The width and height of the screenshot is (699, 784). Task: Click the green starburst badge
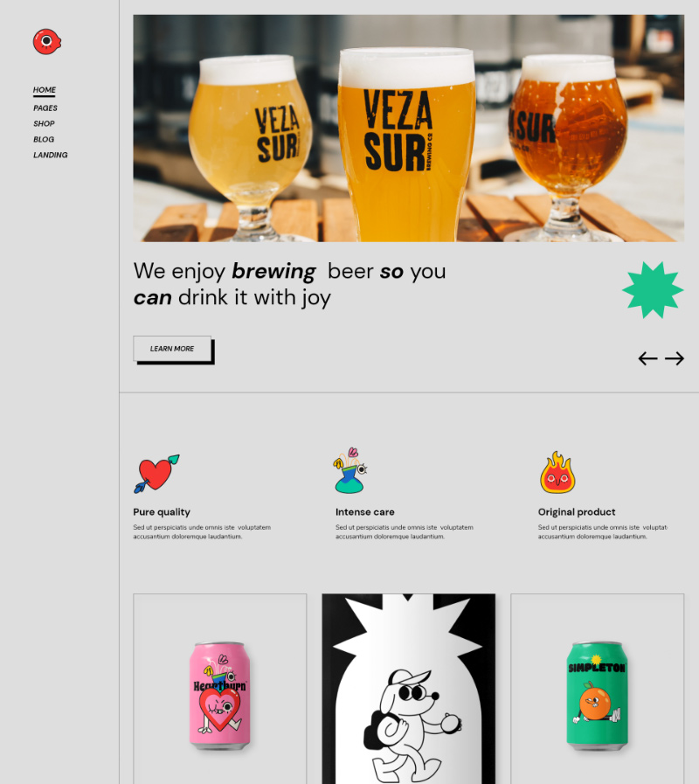click(653, 290)
